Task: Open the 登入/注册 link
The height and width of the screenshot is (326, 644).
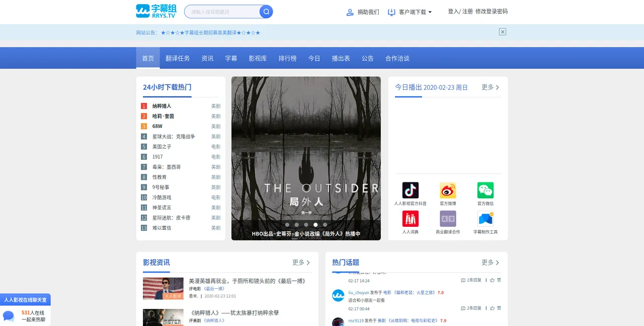Action: point(460,12)
